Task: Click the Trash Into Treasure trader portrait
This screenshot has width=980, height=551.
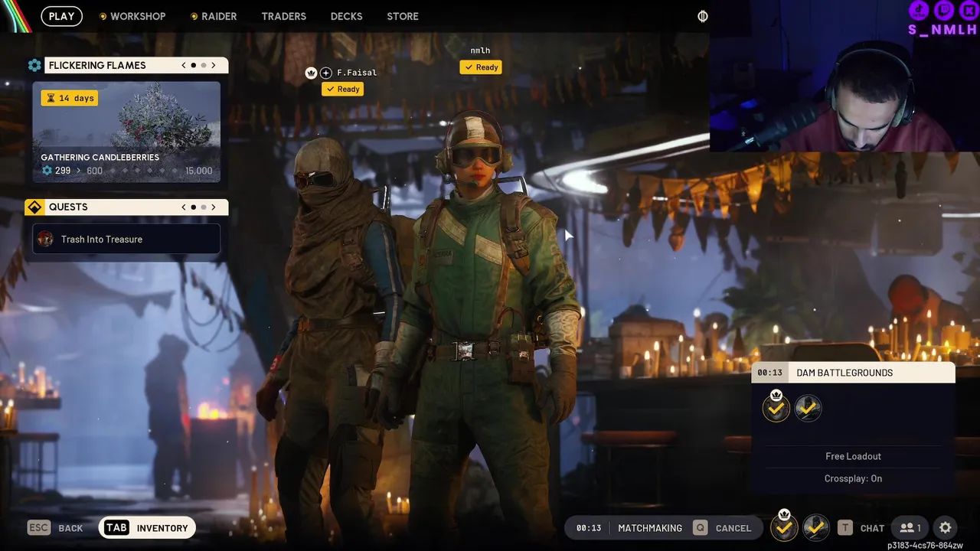Action: point(45,239)
